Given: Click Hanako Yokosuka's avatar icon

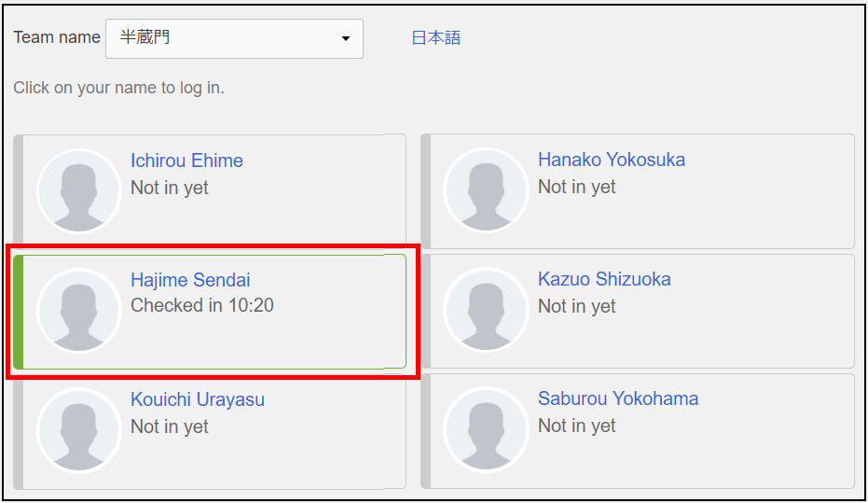Looking at the screenshot, I should pyautogui.click(x=486, y=190).
